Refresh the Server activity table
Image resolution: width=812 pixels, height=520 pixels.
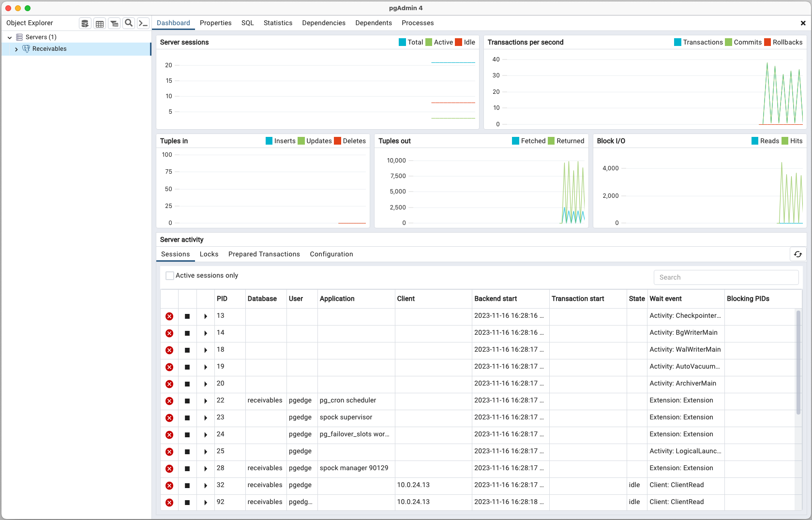(798, 254)
